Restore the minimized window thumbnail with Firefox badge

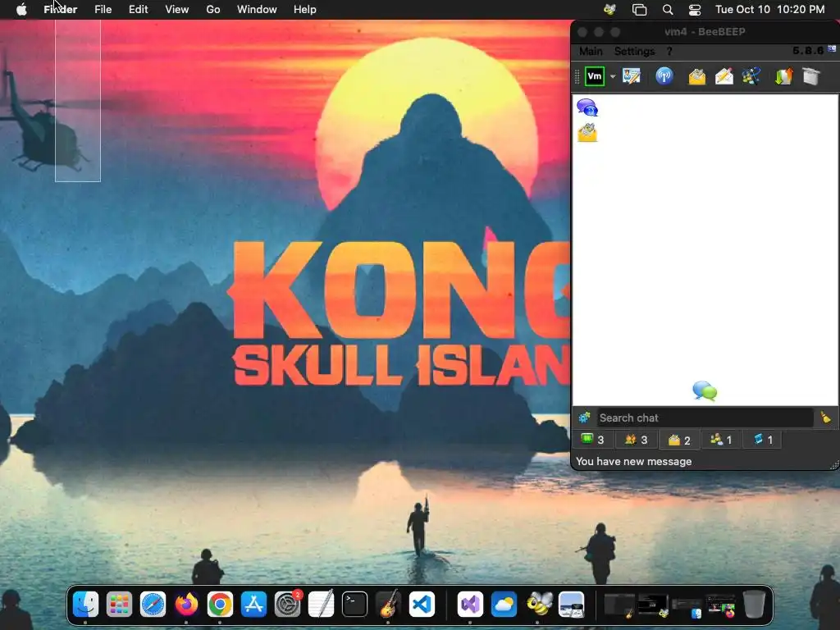tap(721, 605)
